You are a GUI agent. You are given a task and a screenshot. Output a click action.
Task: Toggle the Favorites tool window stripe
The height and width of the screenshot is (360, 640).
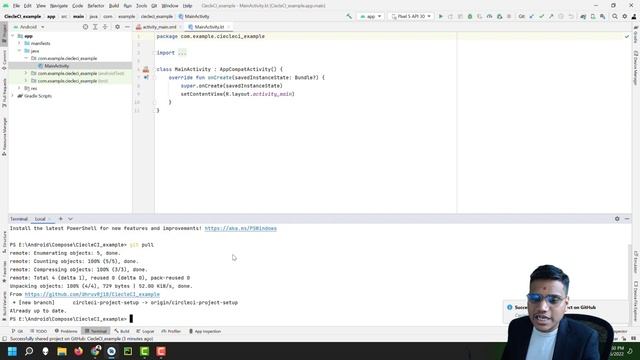[x=4, y=272]
